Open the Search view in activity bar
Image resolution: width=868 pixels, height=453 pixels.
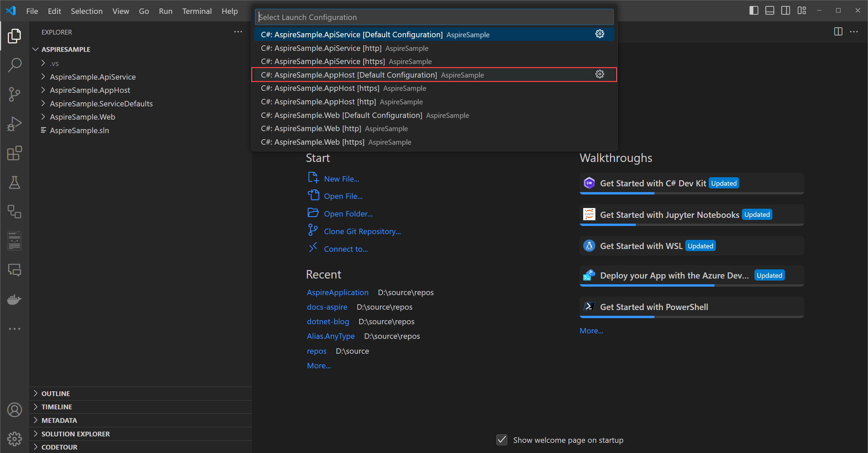pyautogui.click(x=15, y=64)
